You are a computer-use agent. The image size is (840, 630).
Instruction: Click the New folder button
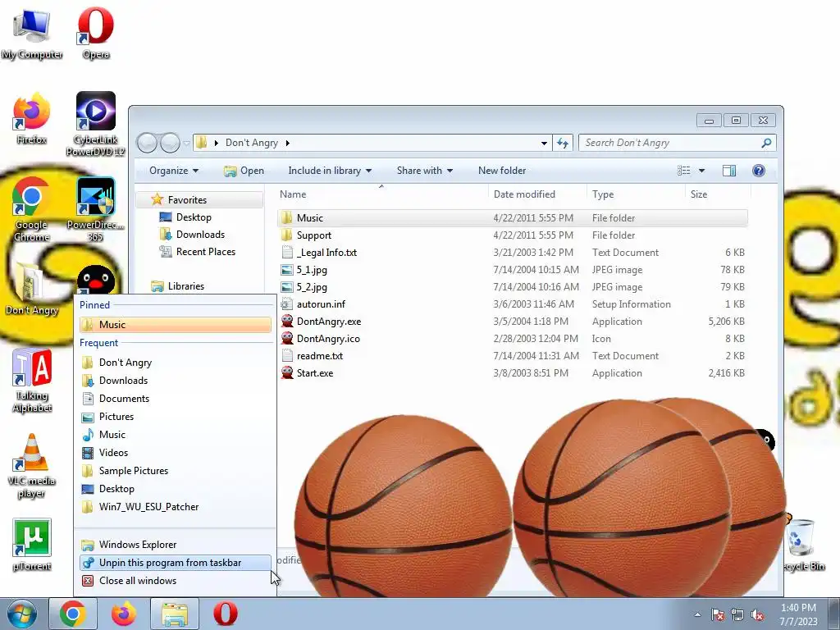tap(502, 171)
